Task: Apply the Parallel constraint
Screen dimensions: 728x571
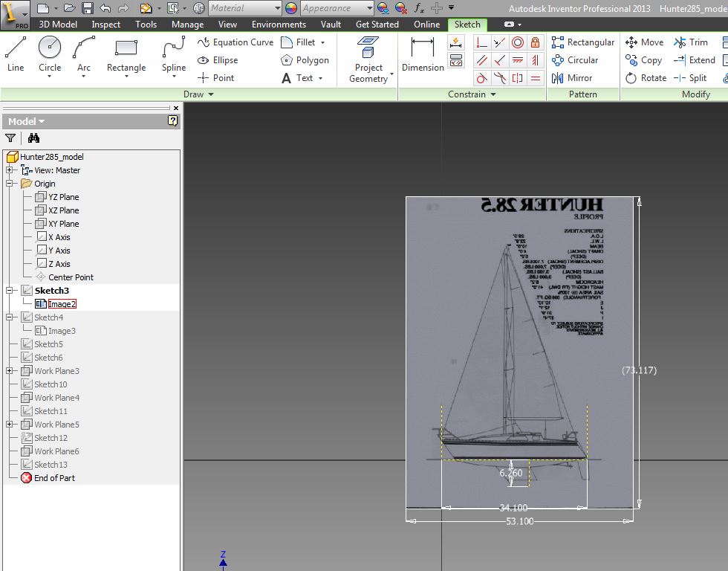Action: [x=481, y=60]
